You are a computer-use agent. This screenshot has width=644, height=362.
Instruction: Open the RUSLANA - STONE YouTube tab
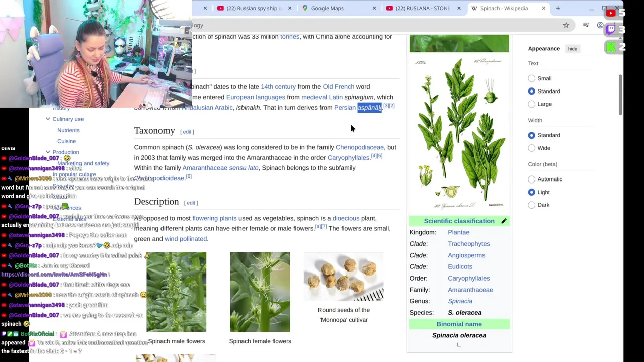pos(418,8)
